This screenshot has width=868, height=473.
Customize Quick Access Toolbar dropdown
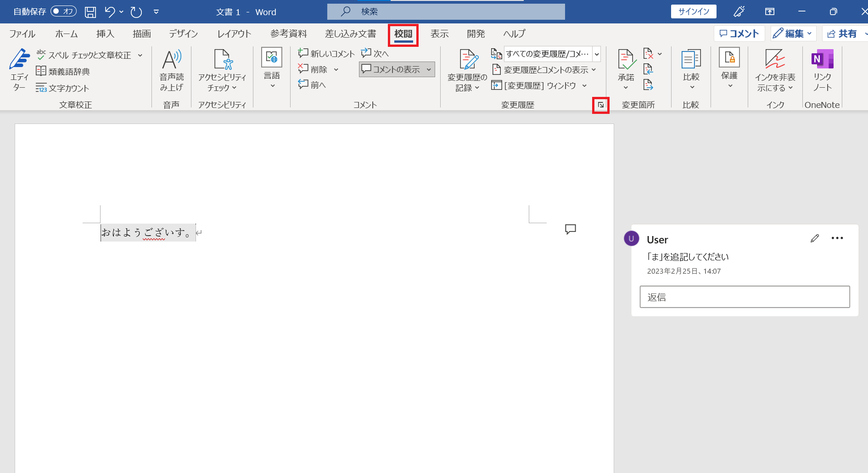[156, 12]
